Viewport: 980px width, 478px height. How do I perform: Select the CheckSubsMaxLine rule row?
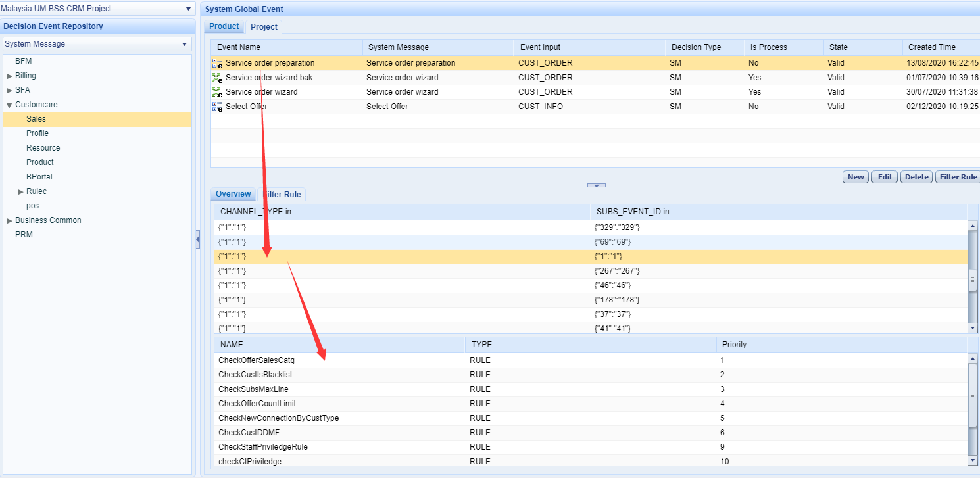pyautogui.click(x=591, y=389)
